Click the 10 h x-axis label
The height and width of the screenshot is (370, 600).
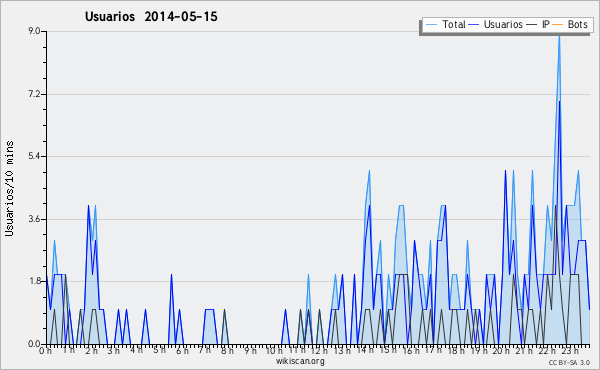pos(274,351)
